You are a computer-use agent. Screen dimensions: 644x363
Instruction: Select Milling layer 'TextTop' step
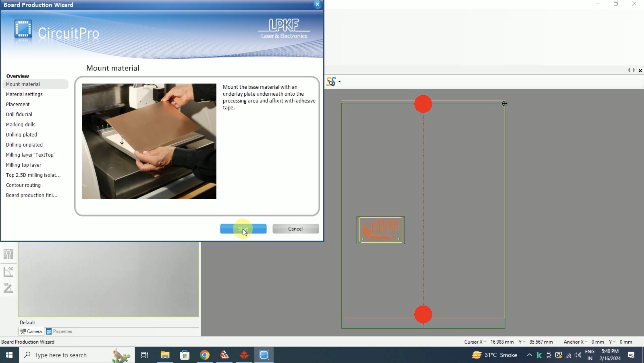point(30,155)
